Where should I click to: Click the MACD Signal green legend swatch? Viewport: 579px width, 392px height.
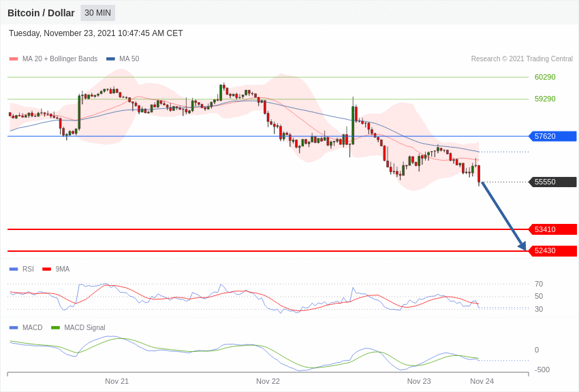[55, 327]
